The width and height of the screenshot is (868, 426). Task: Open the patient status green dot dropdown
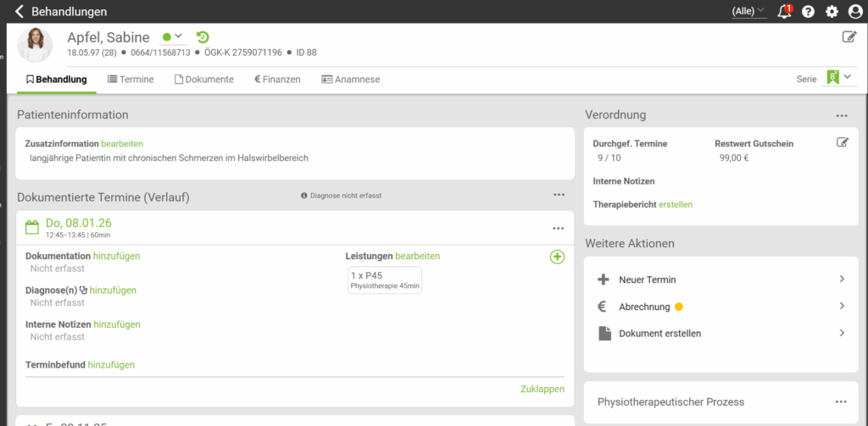[173, 37]
